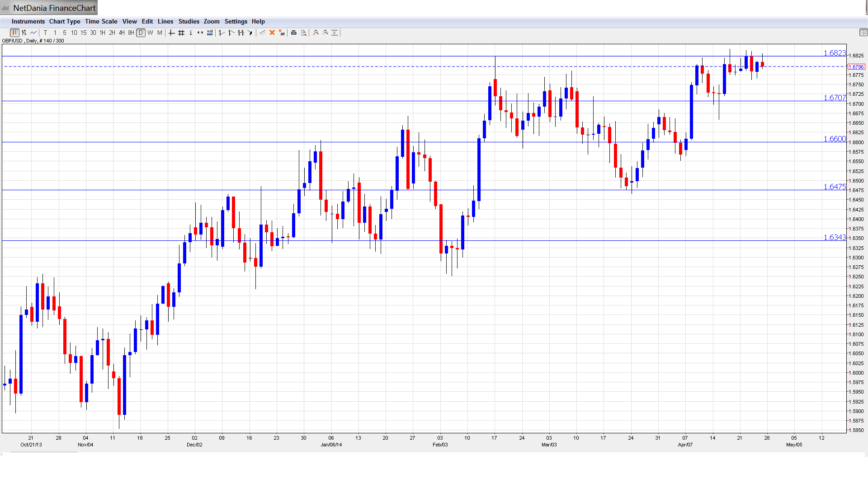Print the chart with printer icon
The height and width of the screenshot is (488, 868).
click(x=294, y=33)
